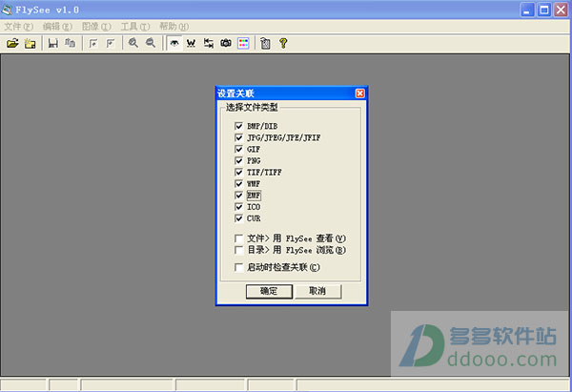
Task: Click the yellow question mark help icon
Action: point(283,43)
